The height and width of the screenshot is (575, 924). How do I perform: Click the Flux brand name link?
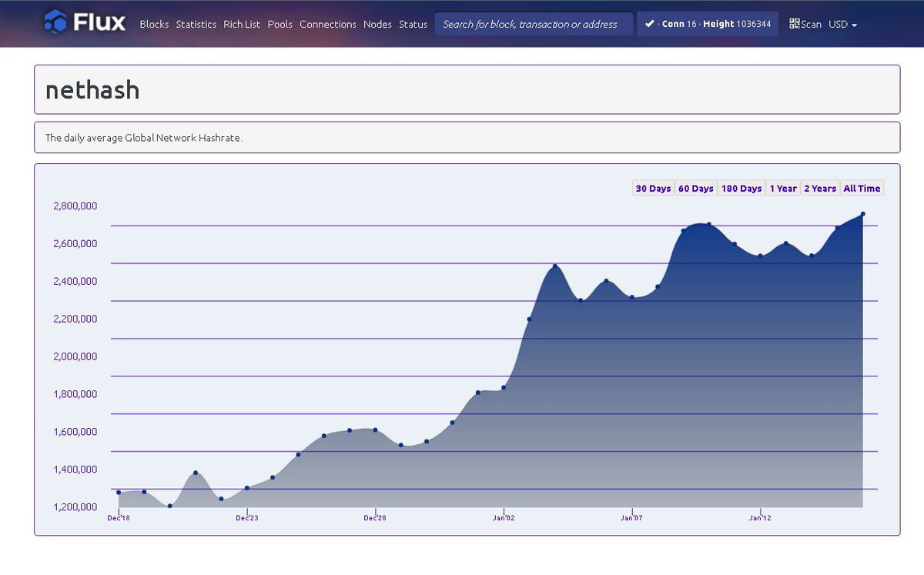(x=100, y=22)
